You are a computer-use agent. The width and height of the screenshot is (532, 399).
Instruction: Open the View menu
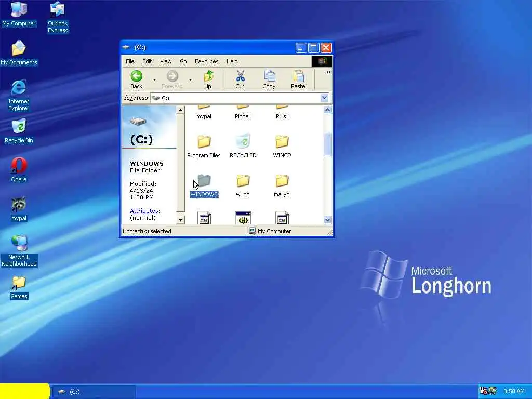166,61
